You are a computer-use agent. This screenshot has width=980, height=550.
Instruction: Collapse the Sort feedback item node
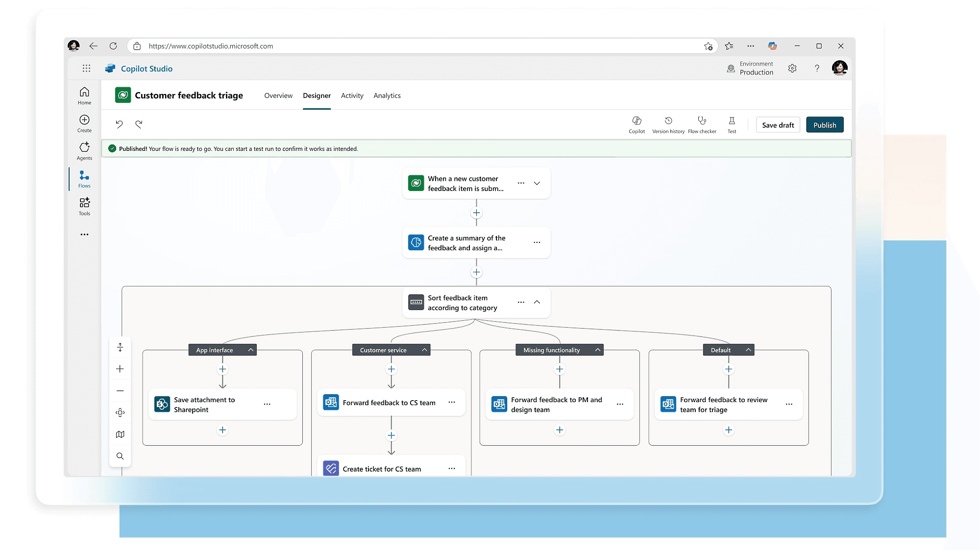[x=537, y=302]
